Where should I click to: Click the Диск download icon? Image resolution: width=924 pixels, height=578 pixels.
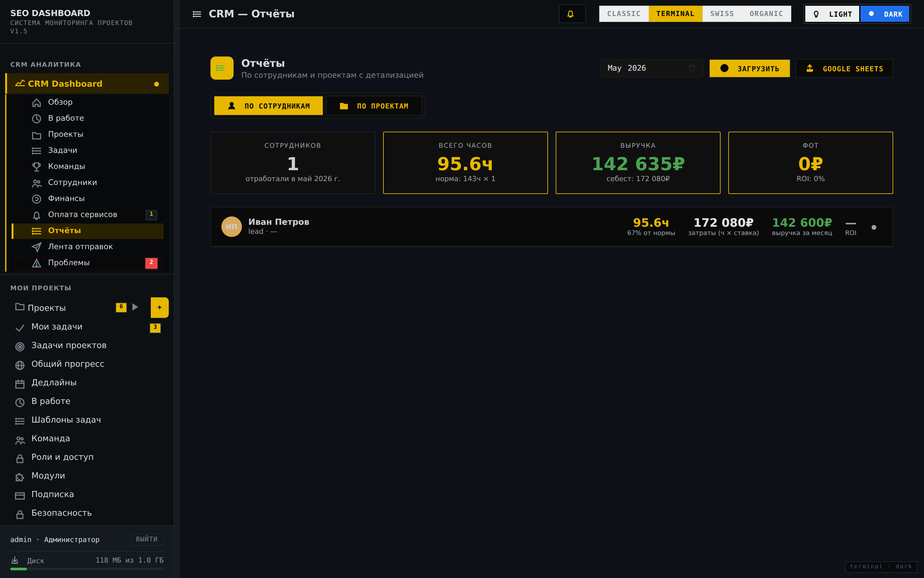(15, 560)
